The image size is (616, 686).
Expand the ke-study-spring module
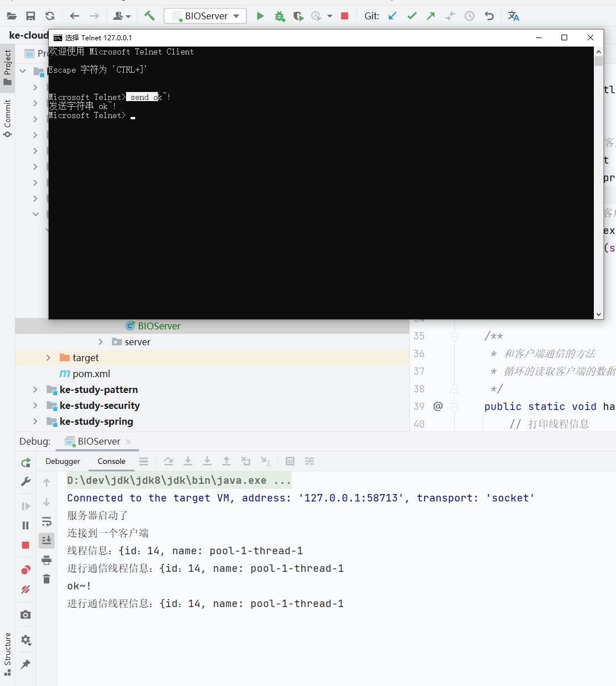point(35,421)
